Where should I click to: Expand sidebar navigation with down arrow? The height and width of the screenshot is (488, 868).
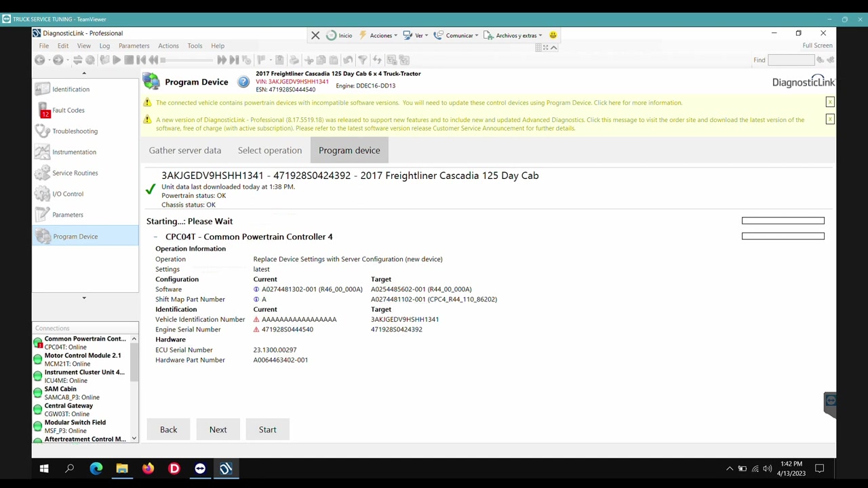(x=84, y=298)
